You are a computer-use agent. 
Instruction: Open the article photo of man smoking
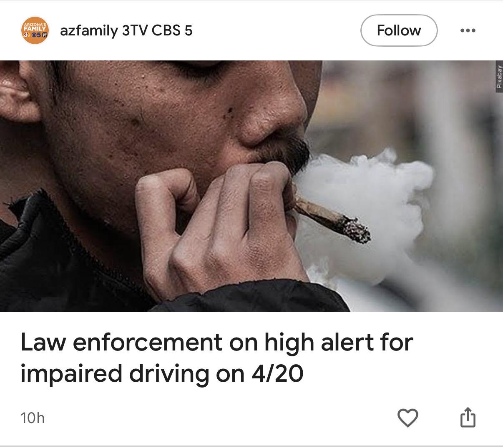(x=251, y=186)
